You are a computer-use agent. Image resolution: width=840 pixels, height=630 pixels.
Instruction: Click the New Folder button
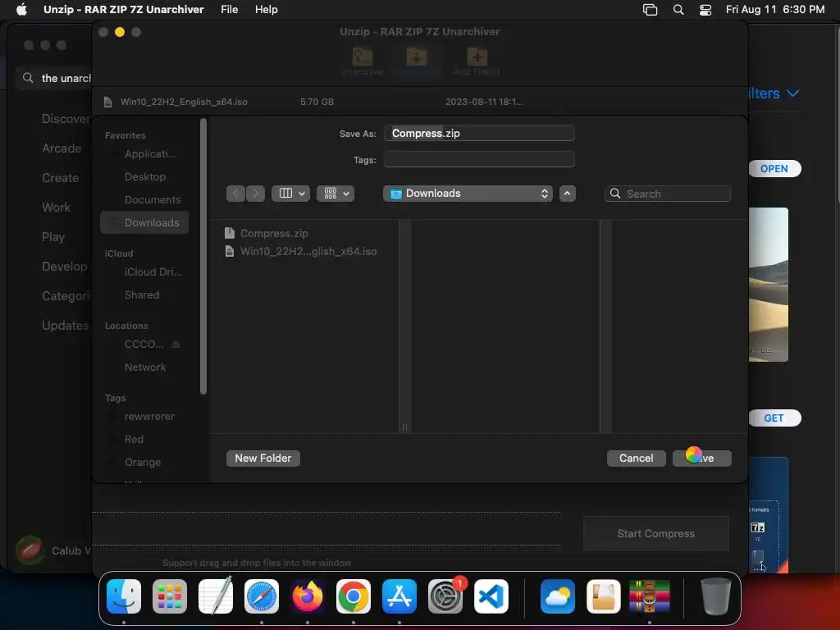pyautogui.click(x=263, y=458)
